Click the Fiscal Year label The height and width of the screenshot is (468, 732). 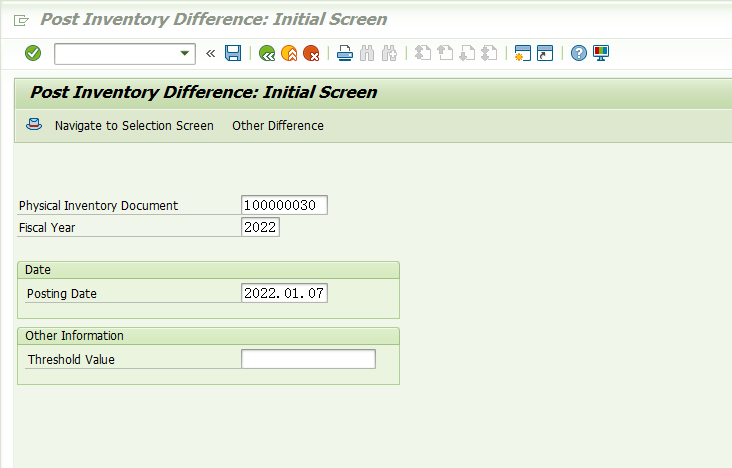click(47, 227)
